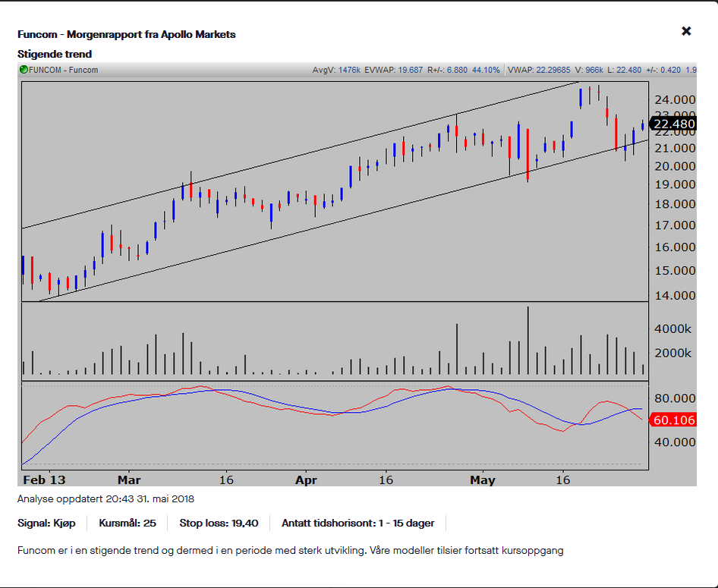Click the stochastic oscillator panel
Screen dimensions: 718x588
[335, 426]
